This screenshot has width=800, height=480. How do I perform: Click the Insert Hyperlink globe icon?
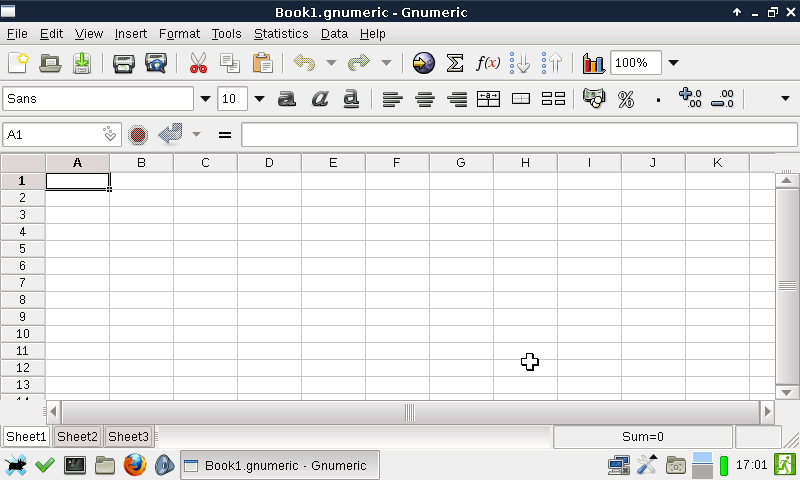[423, 63]
